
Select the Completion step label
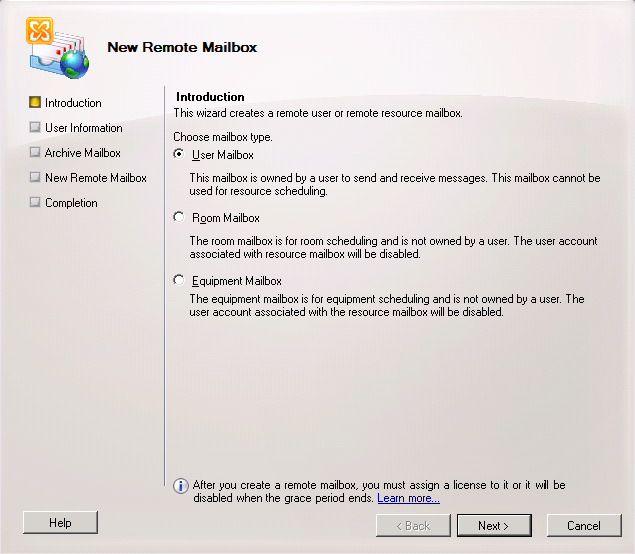[71, 203]
